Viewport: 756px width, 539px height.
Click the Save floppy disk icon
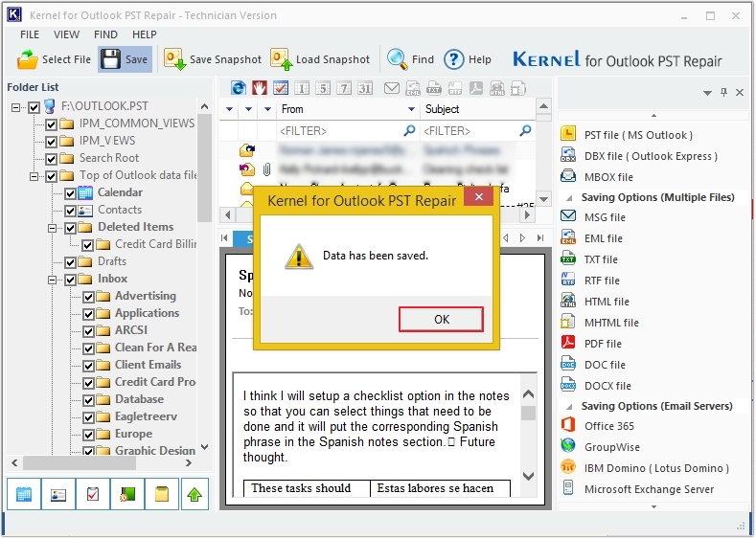click(110, 59)
